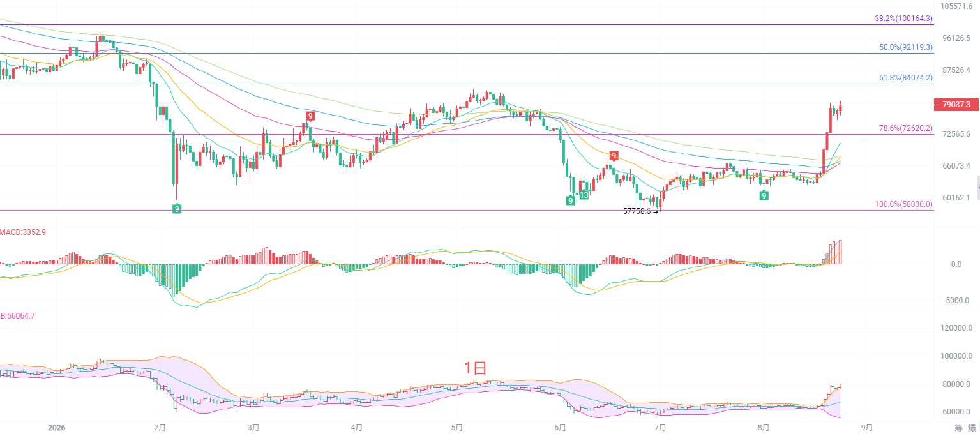The image size is (980, 436).
Task: Click the green 9 marker in August
Action: pos(764,195)
